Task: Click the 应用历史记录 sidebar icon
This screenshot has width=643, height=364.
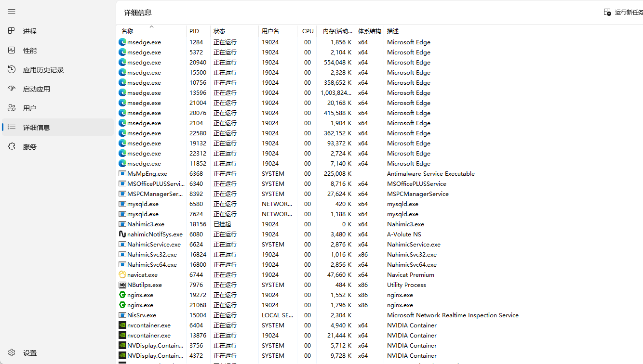Action: point(12,69)
